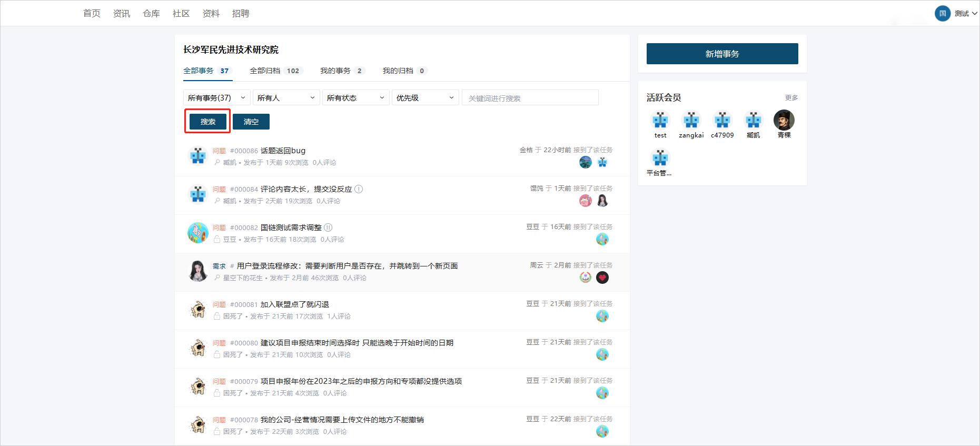Open the zangkai member avatar

(x=691, y=121)
